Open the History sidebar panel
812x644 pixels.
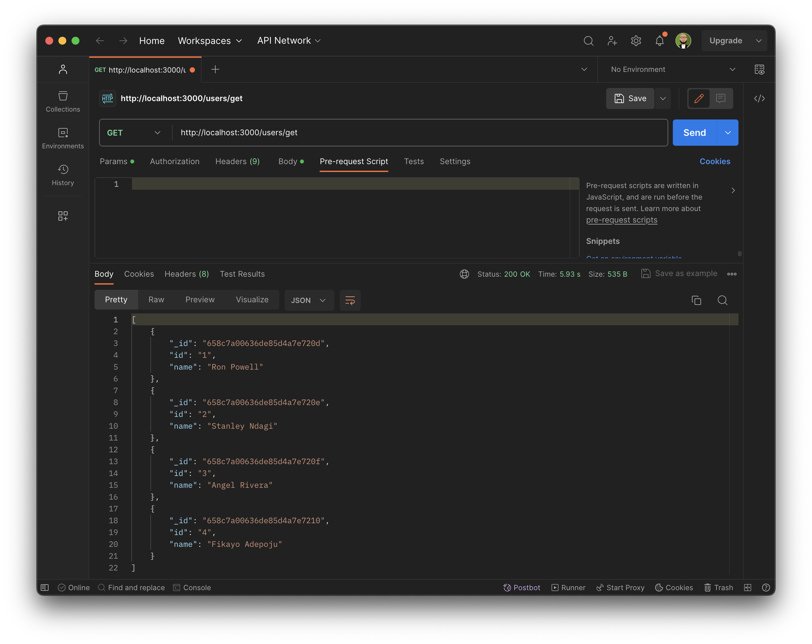[x=62, y=174]
